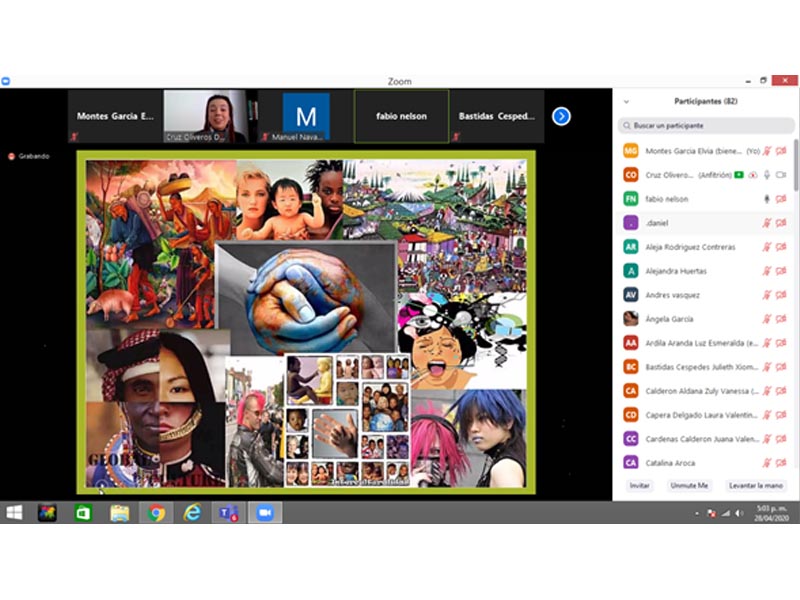Viewport: 800px width, 600px height.
Task: Click the Invitar button
Action: (639, 485)
